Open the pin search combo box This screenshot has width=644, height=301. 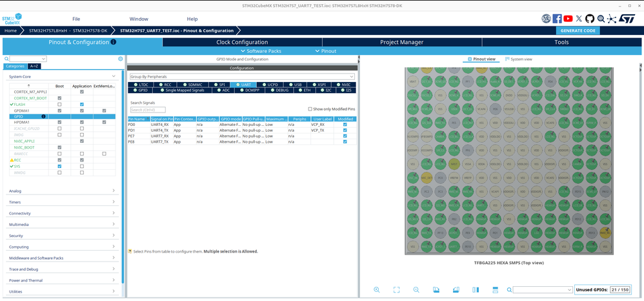(543, 290)
